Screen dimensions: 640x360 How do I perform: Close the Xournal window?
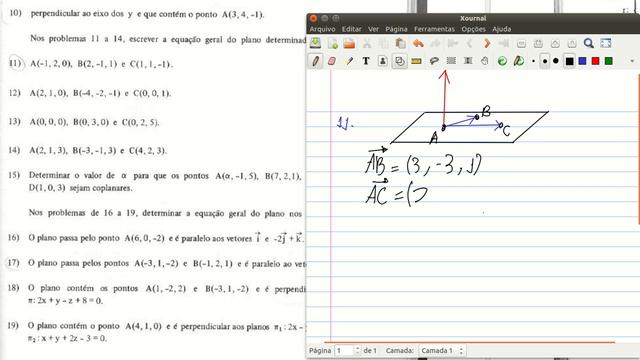pos(313,18)
